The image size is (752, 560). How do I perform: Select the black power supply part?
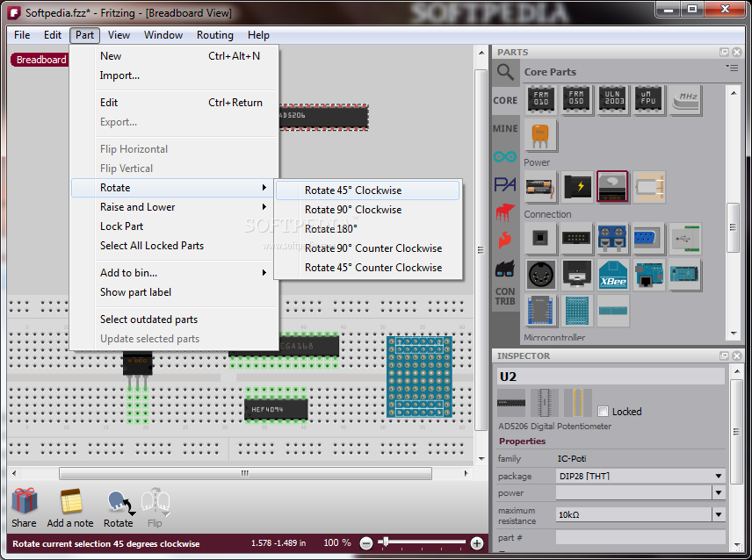point(577,187)
